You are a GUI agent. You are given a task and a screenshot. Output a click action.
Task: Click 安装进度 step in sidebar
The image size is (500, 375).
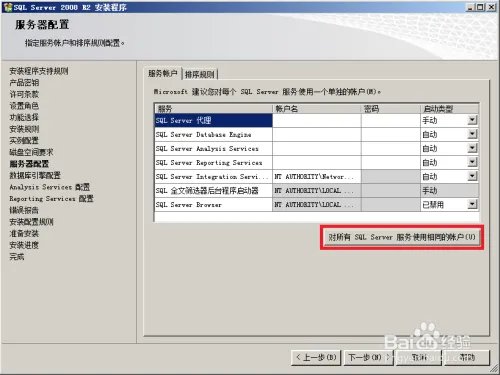24,245
